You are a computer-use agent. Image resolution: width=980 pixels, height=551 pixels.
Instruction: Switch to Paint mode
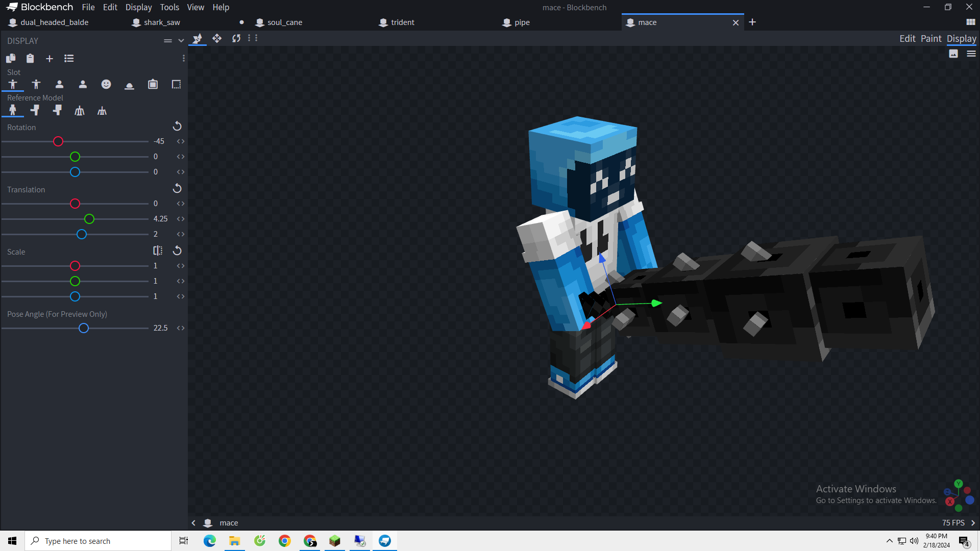[930, 39]
